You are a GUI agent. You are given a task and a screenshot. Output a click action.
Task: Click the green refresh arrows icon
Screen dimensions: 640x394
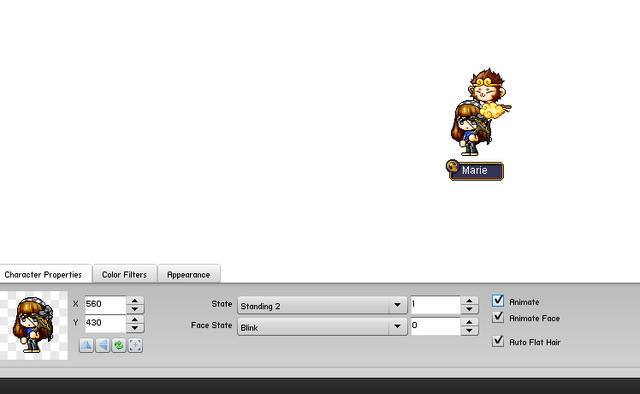(x=119, y=345)
